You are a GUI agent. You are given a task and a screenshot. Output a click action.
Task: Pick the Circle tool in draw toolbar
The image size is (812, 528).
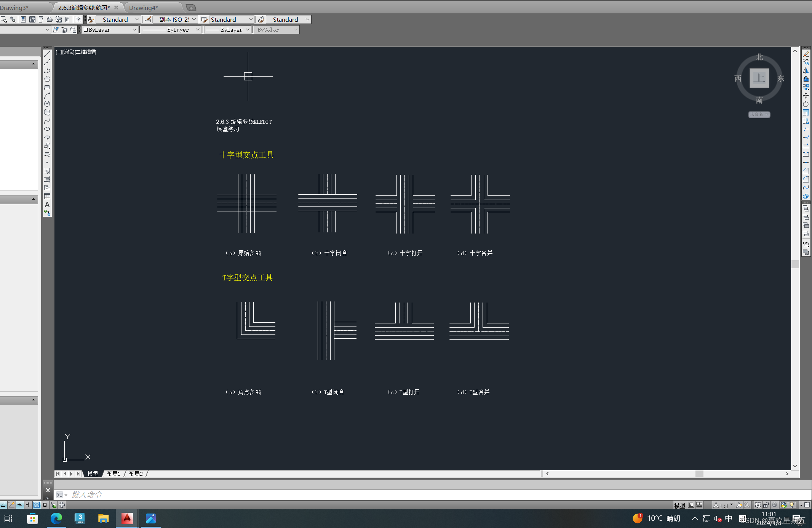47,104
